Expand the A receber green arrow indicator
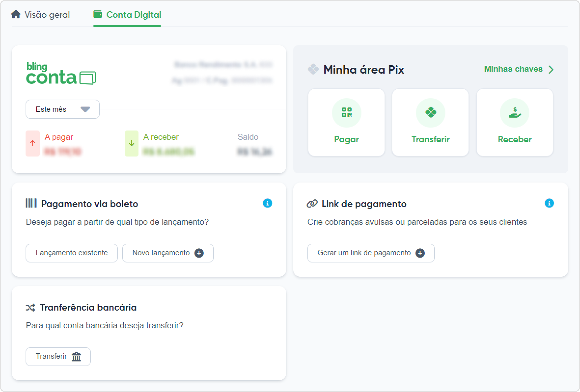580x392 pixels. click(131, 144)
